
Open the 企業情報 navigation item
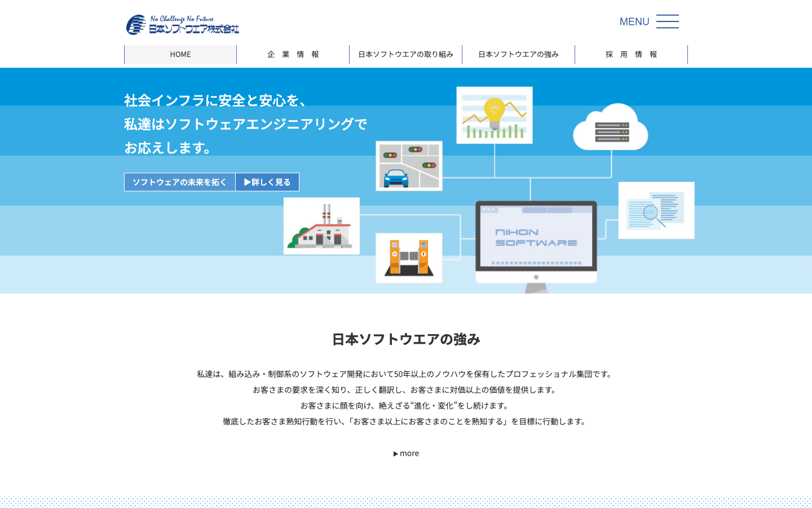293,54
